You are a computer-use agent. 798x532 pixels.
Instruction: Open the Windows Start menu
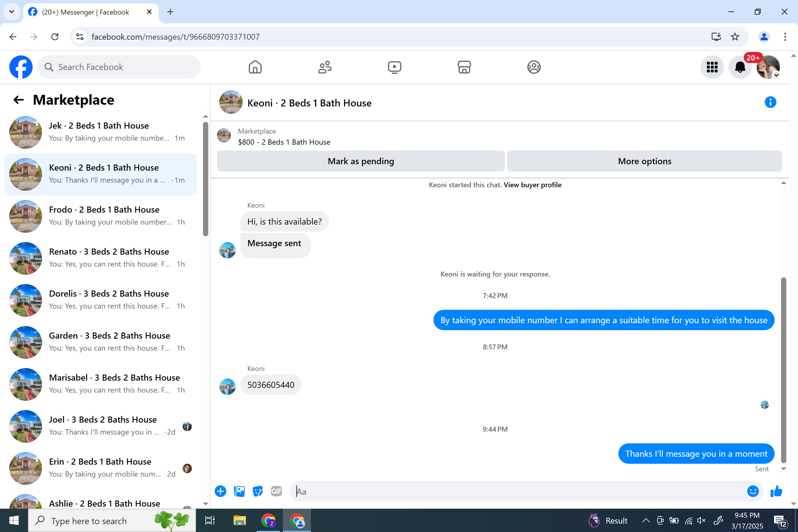14,520
